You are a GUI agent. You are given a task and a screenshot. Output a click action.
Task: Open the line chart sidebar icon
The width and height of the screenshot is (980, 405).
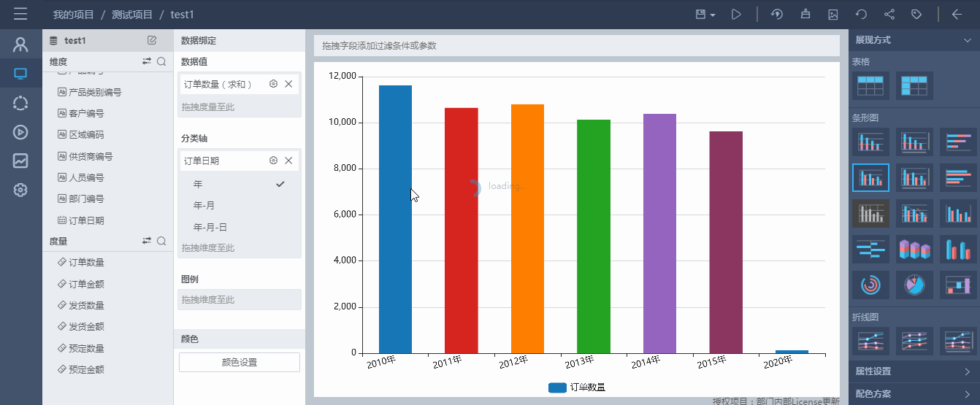click(x=20, y=161)
